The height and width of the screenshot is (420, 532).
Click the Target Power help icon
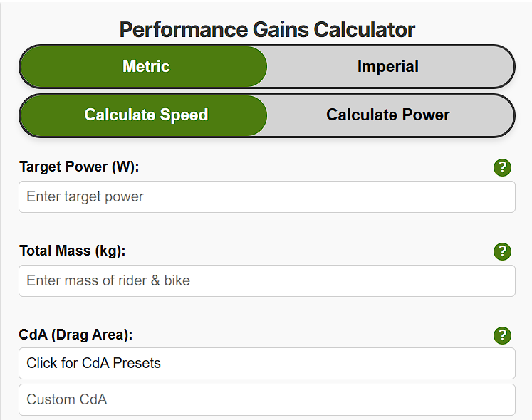pos(502,168)
